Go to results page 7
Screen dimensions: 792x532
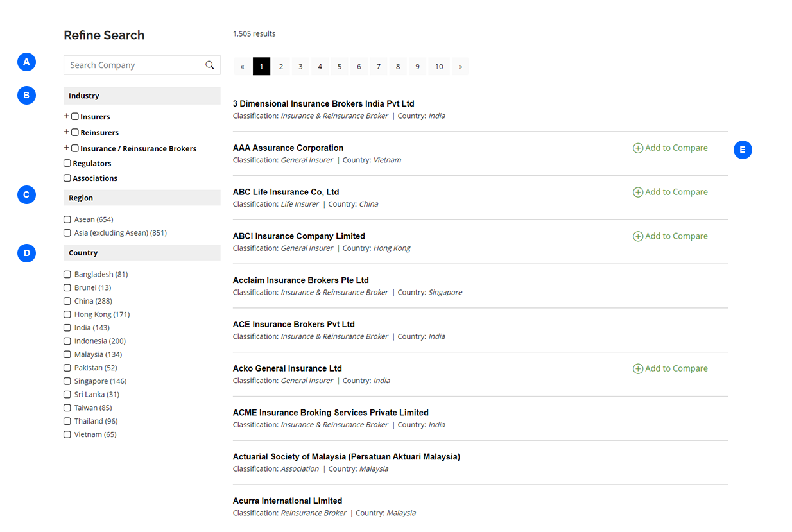[x=379, y=66]
